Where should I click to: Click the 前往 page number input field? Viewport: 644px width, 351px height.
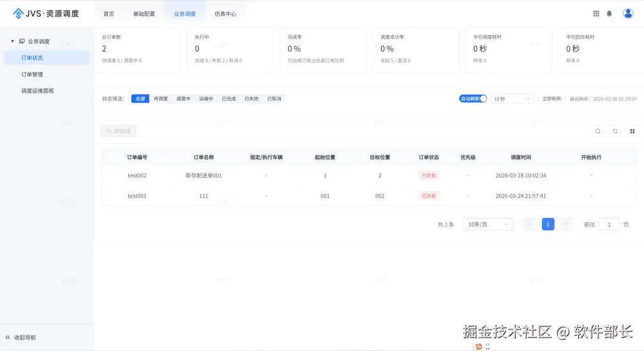pyautogui.click(x=609, y=224)
